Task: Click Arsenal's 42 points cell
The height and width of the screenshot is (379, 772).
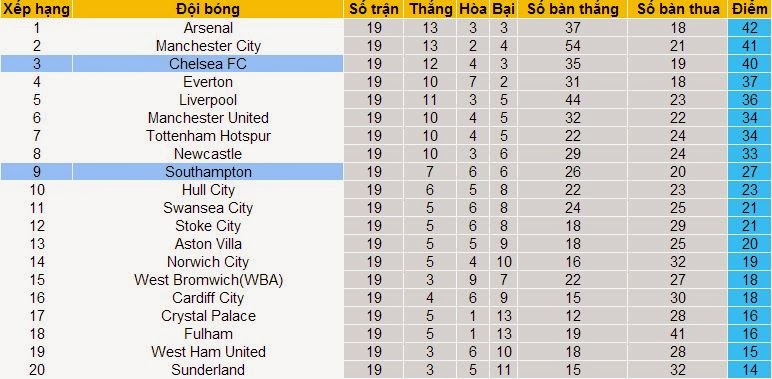Action: (x=750, y=28)
